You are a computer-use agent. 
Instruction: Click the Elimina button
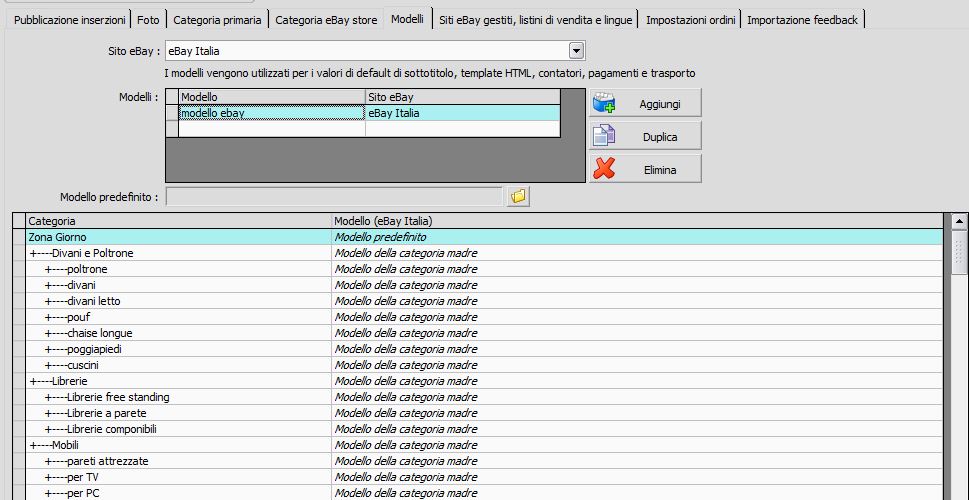pyautogui.click(x=645, y=169)
